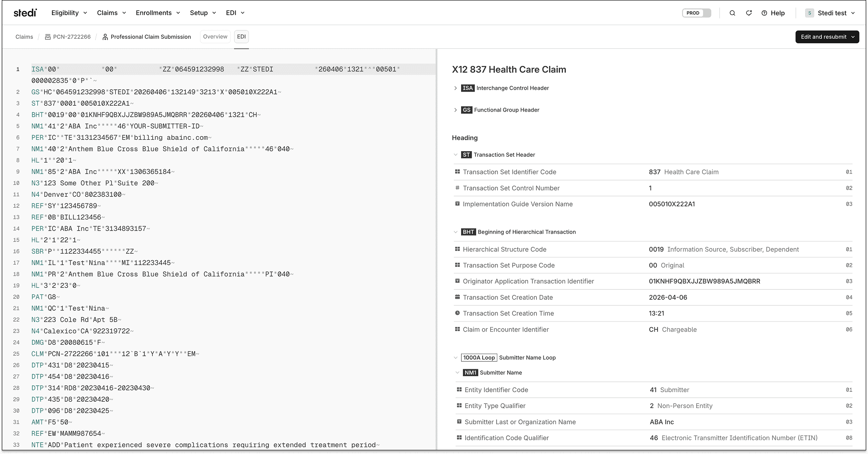Click the Stedi test account avatar
868x454 pixels.
(809, 13)
